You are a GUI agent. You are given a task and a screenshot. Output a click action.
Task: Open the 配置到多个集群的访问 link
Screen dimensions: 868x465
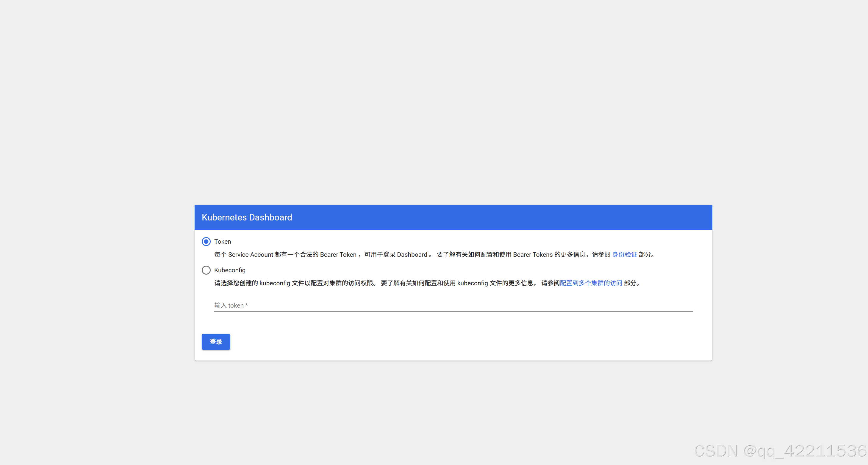coord(591,283)
